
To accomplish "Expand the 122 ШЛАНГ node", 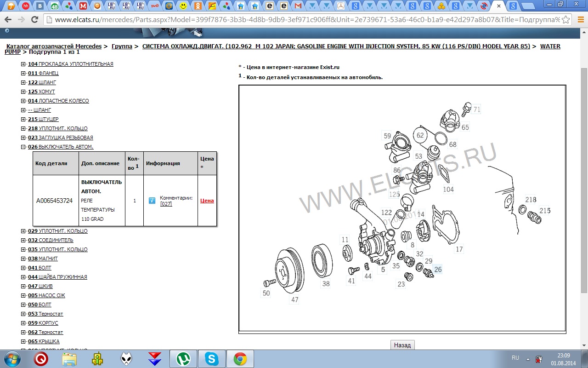I will pyautogui.click(x=23, y=83).
